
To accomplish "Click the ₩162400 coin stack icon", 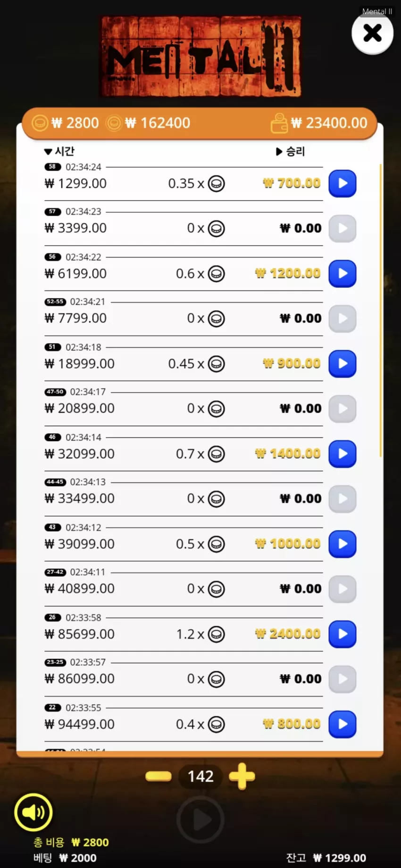I will click(114, 123).
